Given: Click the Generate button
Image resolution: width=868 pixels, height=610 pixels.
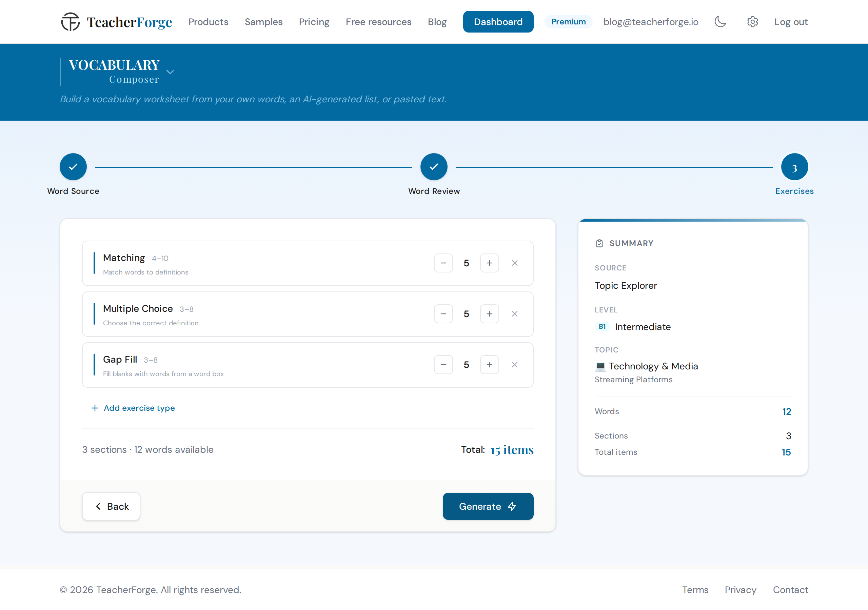Looking at the screenshot, I should [x=488, y=506].
